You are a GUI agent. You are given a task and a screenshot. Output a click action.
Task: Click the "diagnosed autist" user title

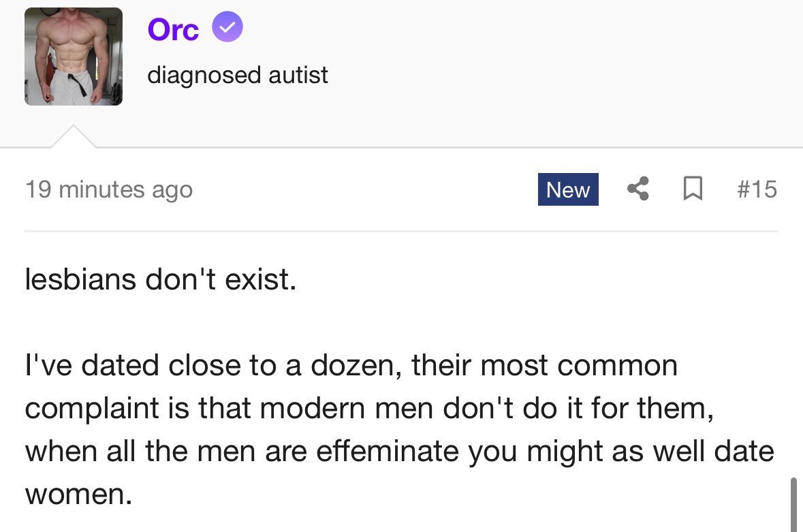(x=238, y=74)
